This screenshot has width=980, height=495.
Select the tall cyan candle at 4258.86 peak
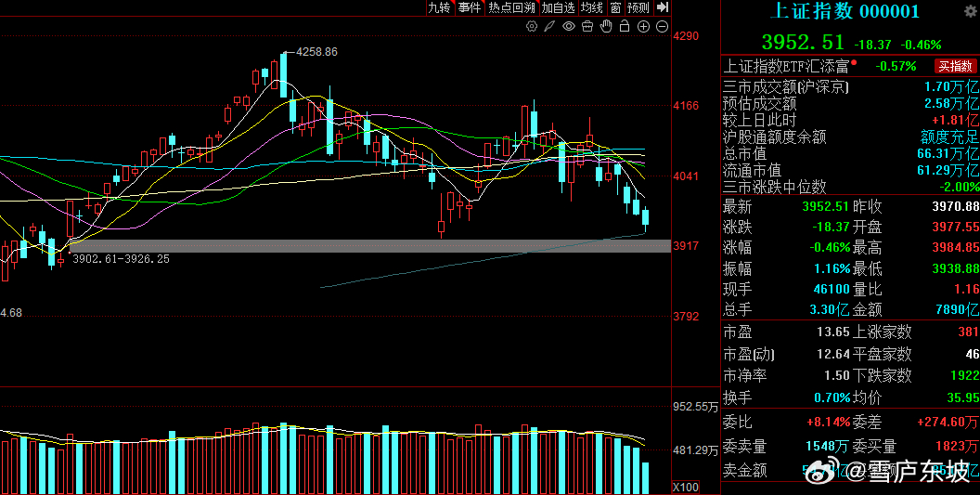[x=283, y=75]
